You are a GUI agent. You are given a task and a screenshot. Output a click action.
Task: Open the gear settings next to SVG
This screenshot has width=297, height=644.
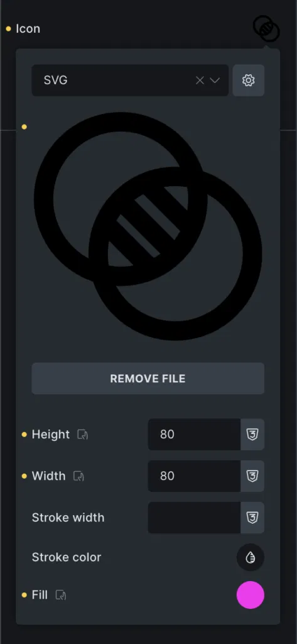(248, 80)
